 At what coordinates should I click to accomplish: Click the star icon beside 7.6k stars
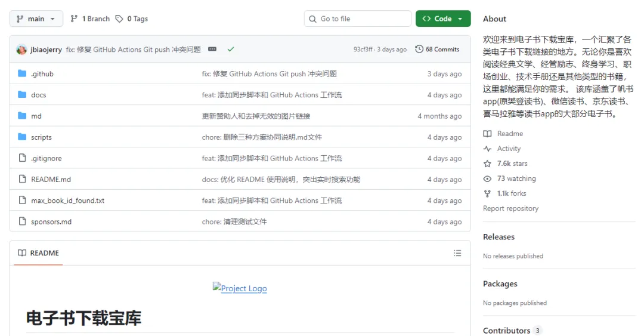pos(487,164)
